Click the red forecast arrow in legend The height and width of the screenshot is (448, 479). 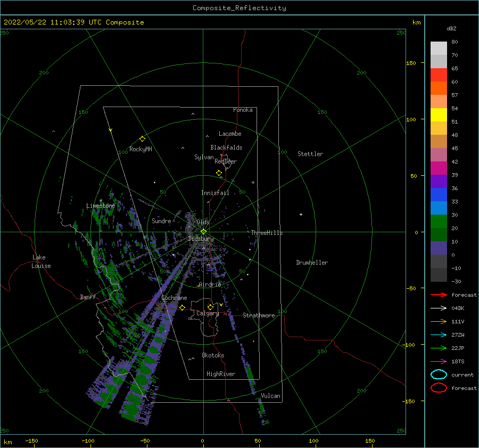[439, 295]
